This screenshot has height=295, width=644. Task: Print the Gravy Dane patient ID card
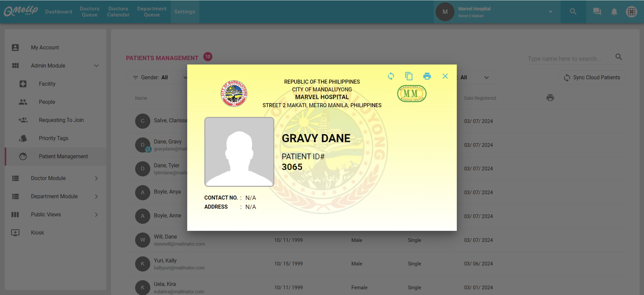[427, 76]
